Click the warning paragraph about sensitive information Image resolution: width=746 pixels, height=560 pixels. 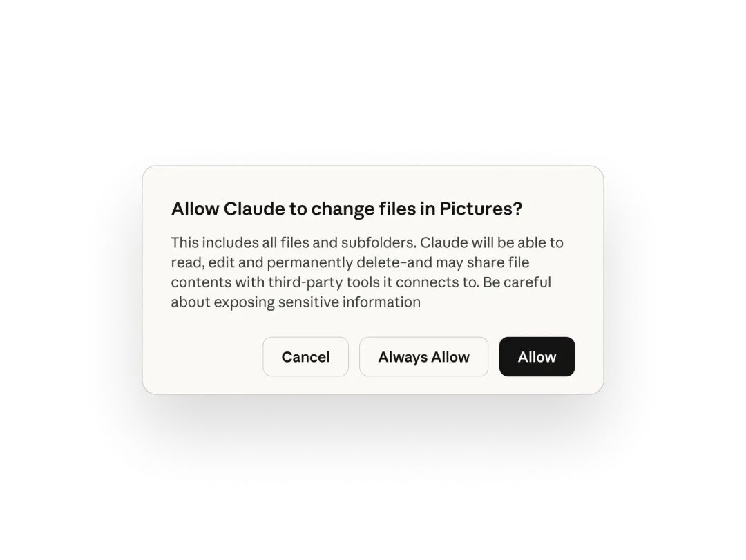[367, 272]
